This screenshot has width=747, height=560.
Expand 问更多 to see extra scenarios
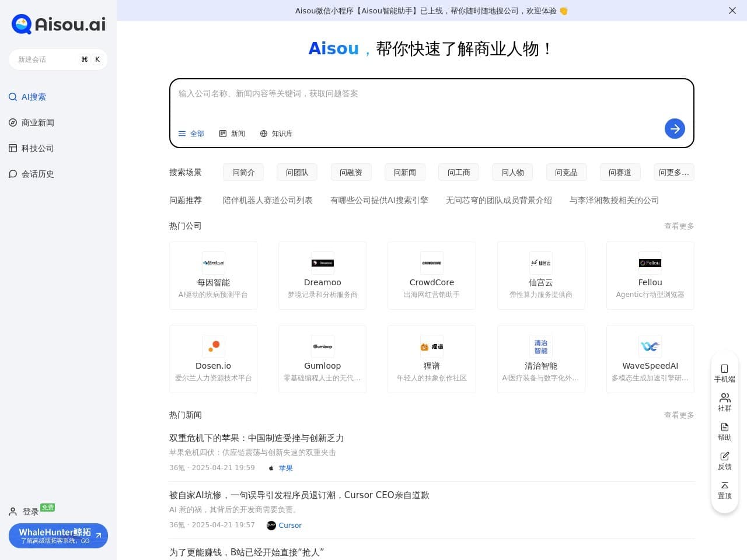pyautogui.click(x=673, y=172)
